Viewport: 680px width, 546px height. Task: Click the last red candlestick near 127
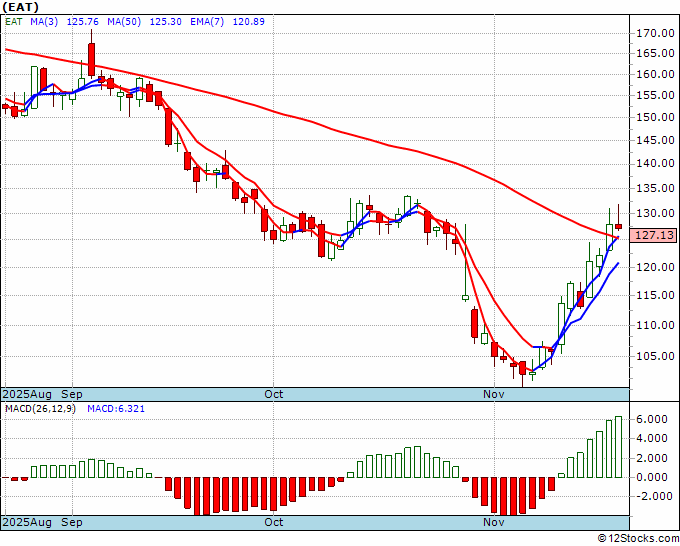pos(618,226)
